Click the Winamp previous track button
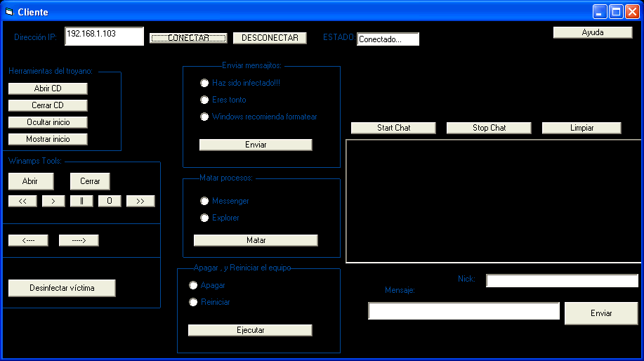This screenshot has width=644, height=361. [x=22, y=201]
